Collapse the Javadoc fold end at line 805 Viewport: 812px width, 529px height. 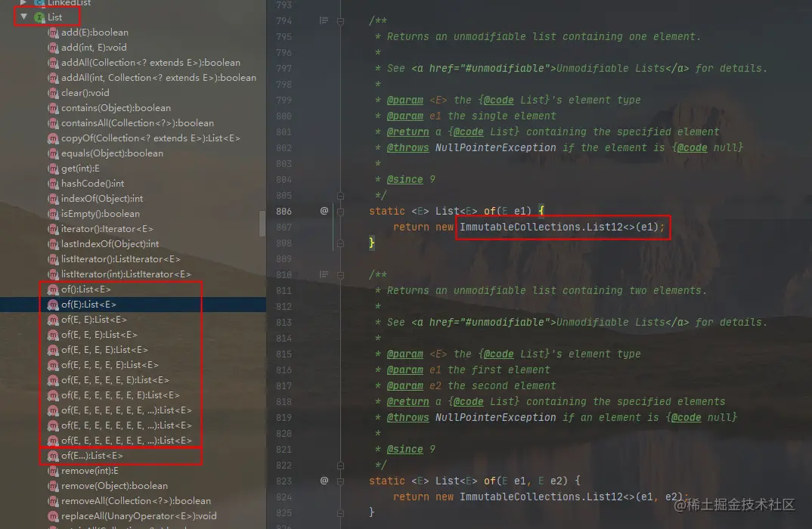[340, 196]
